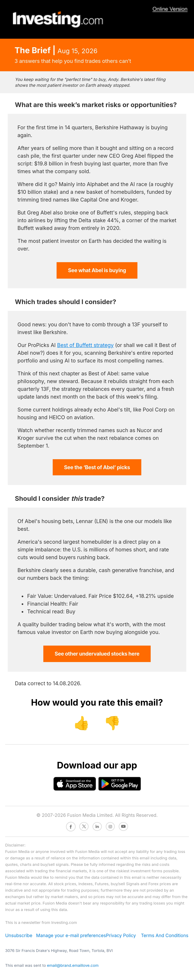The image size is (194, 980).
Task: Tap Get it on Google Play badge
Action: pos(120,784)
